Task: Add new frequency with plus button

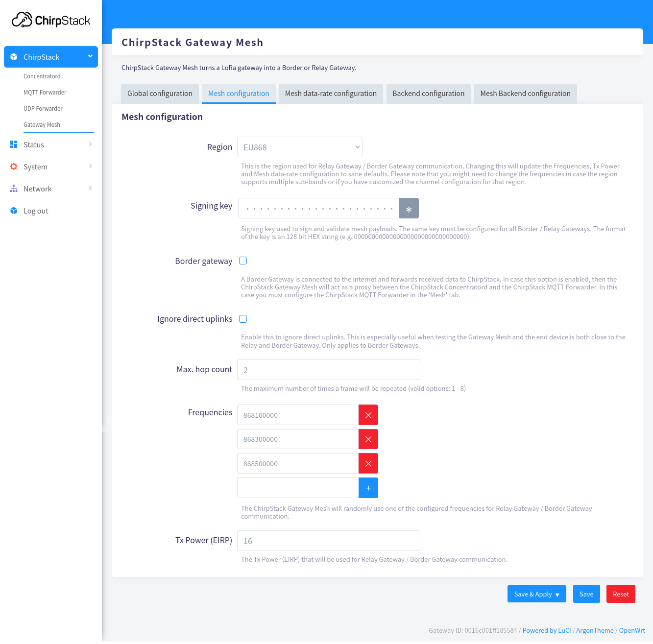Action: click(368, 488)
